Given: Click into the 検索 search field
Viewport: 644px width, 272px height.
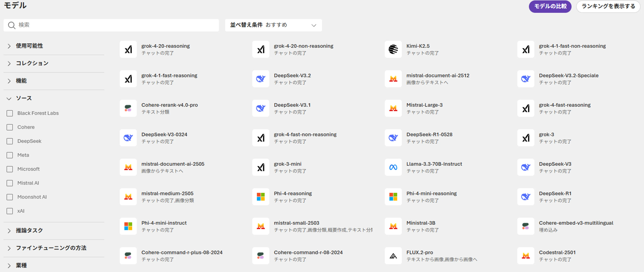Looking at the screenshot, I should coord(111,25).
